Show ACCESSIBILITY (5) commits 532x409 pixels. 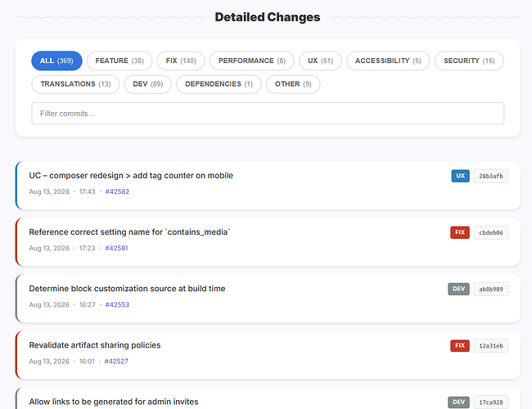pyautogui.click(x=388, y=61)
